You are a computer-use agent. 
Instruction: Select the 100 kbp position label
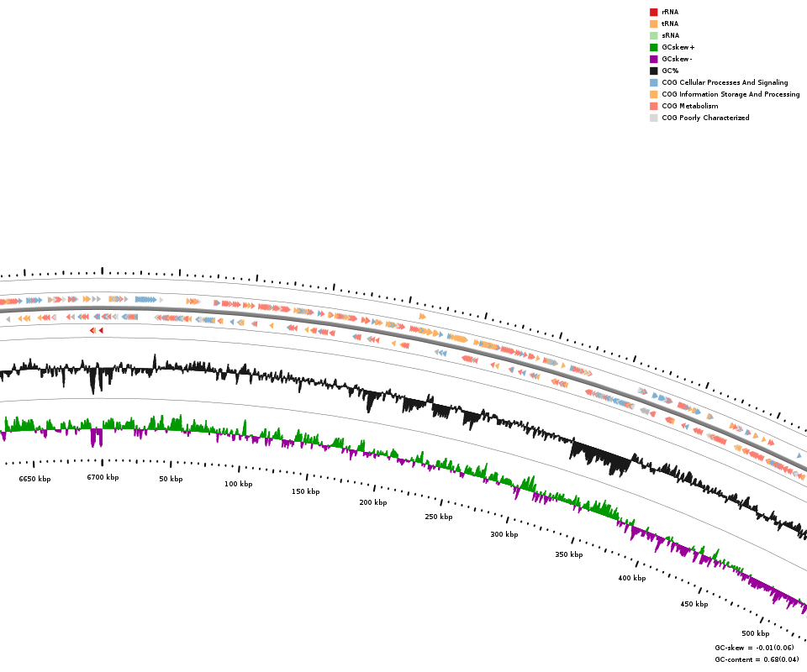(x=238, y=484)
